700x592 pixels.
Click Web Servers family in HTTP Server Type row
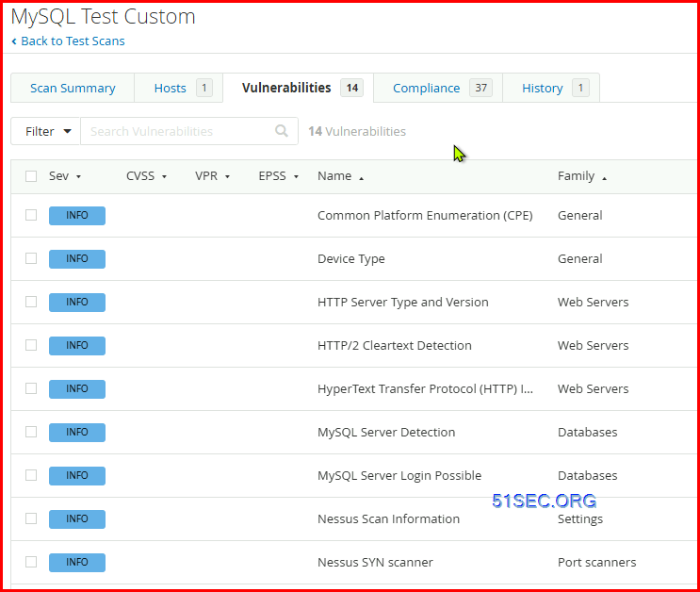pyautogui.click(x=593, y=302)
